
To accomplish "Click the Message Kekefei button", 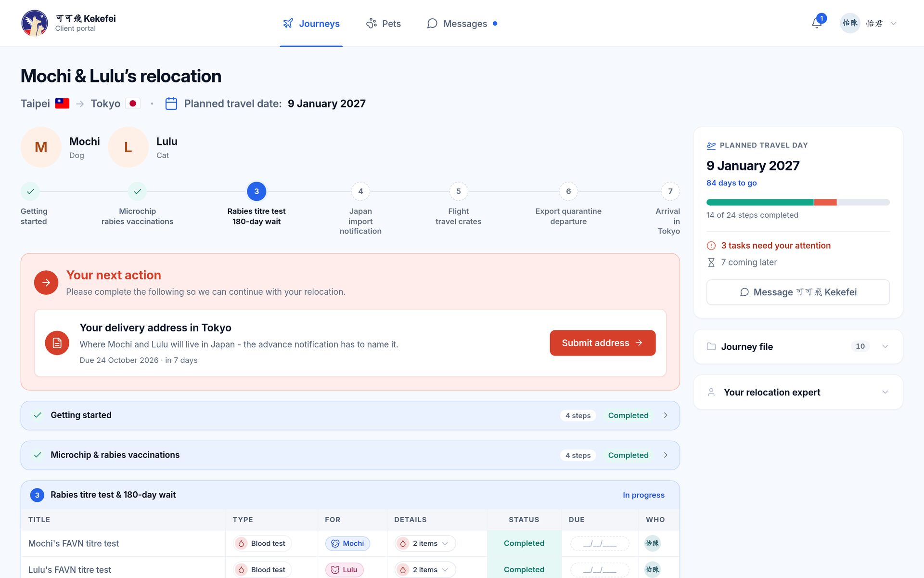I will coord(798,292).
